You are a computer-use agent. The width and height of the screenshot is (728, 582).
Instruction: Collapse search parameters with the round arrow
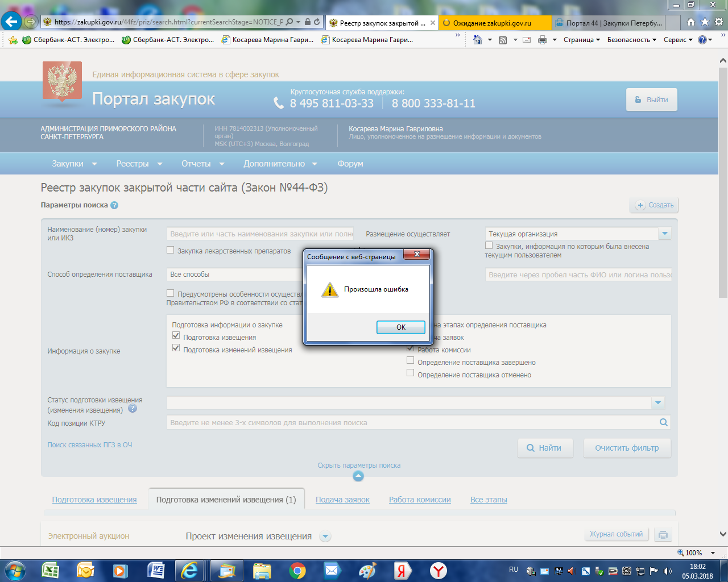pyautogui.click(x=358, y=476)
